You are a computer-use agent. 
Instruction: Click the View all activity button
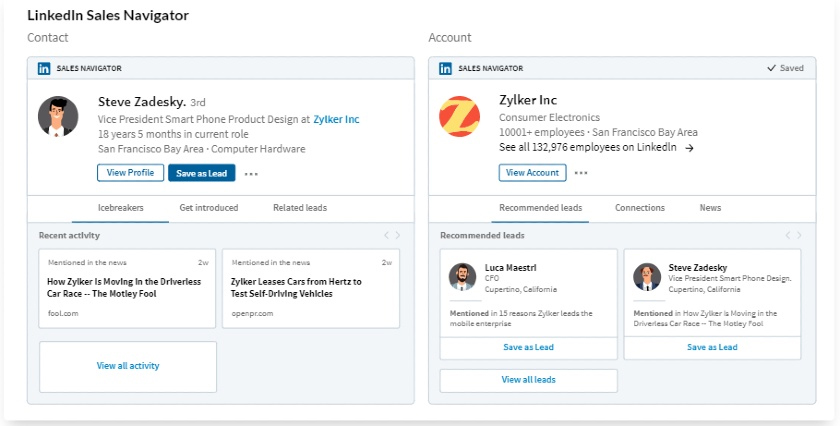[x=128, y=367]
